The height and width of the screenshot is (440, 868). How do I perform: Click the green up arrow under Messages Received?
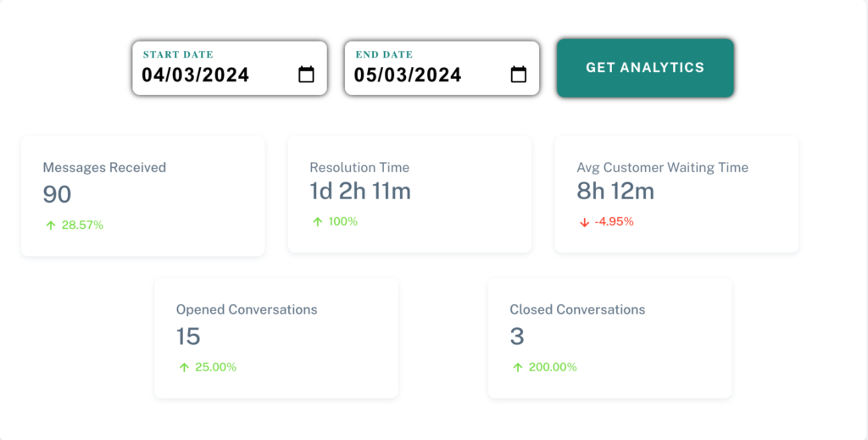pyautogui.click(x=49, y=225)
